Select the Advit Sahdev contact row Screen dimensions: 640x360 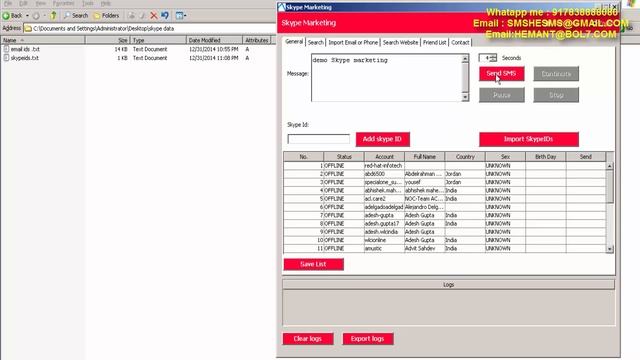point(445,248)
